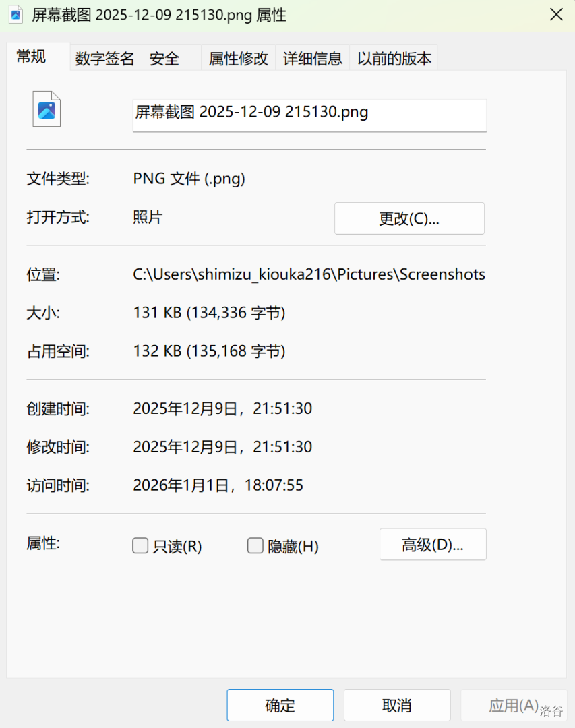
Task: Click the file location path text
Action: click(309, 275)
